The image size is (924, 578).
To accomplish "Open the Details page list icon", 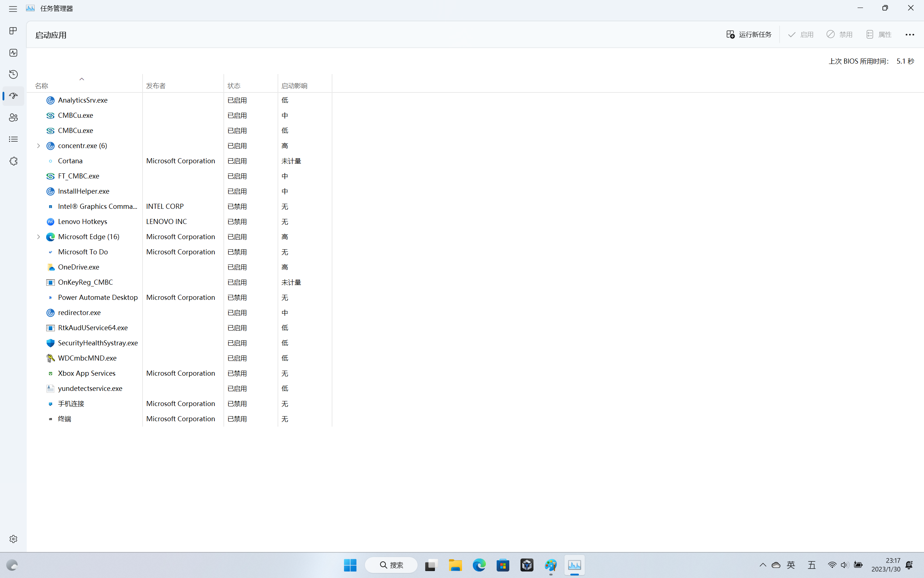I will (13, 139).
